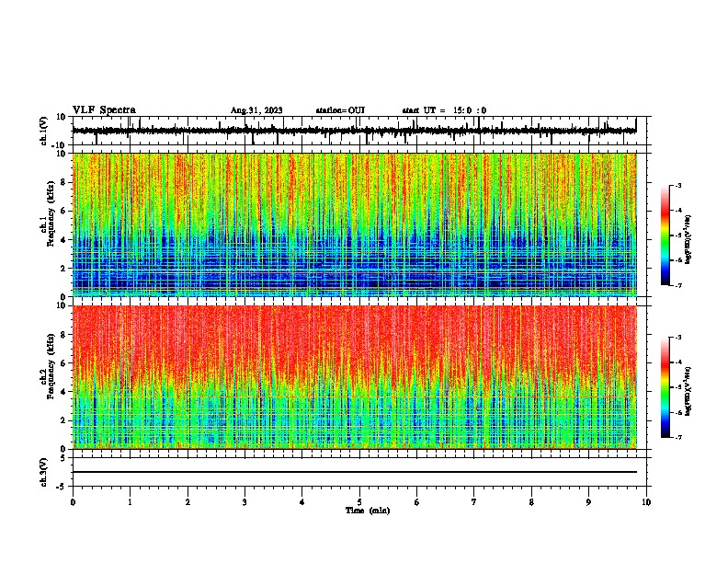Image resolution: width=728 pixels, height=563 pixels.
Task: Select the "start UT = 15: 0 : 0" text
Action: 444,110
